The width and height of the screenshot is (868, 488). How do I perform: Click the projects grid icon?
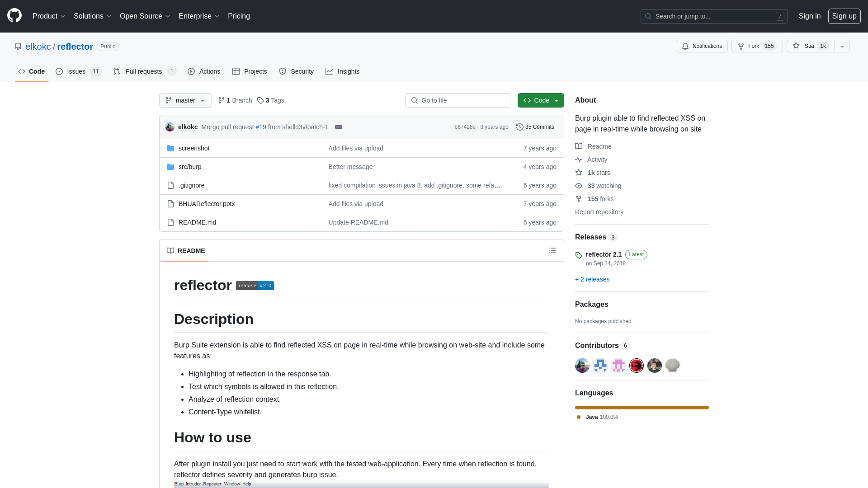pos(236,71)
